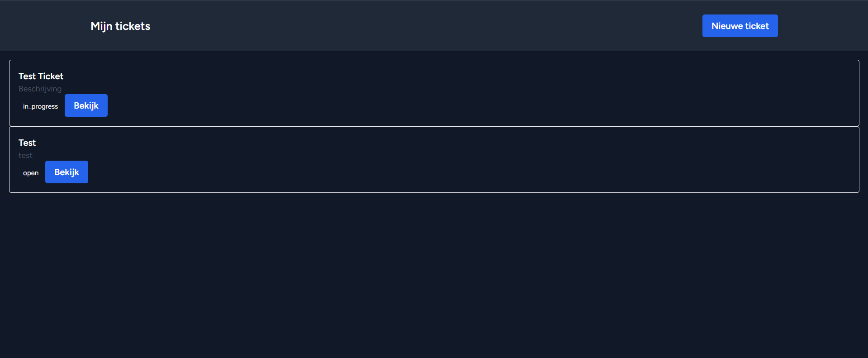This screenshot has width=868, height=358.
Task: Click empty header space left of Mijn tickets
Action: pyautogui.click(x=45, y=26)
